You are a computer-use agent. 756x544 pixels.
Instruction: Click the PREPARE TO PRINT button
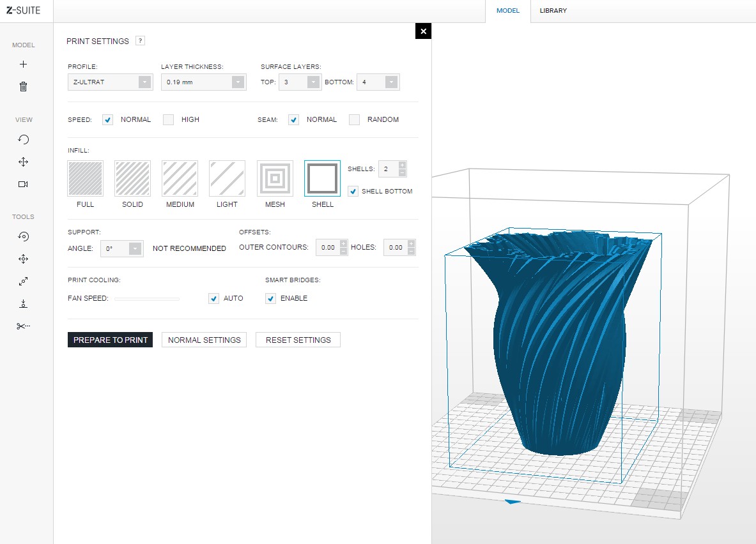click(110, 340)
